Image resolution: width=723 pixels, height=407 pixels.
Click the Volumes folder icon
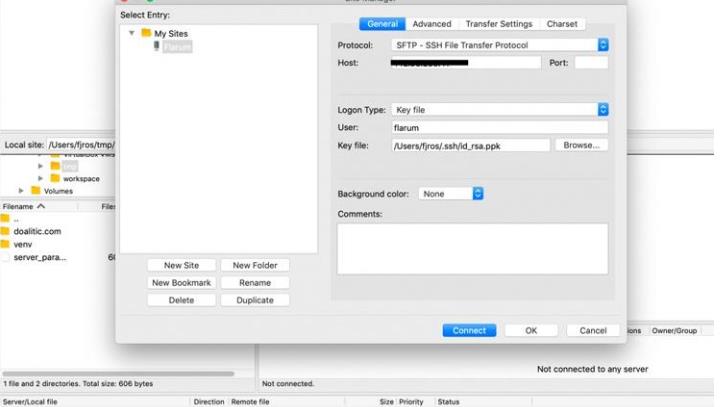click(36, 191)
